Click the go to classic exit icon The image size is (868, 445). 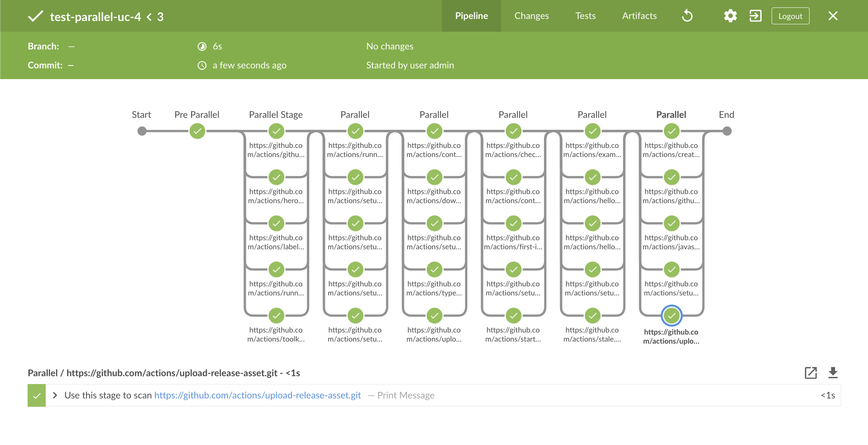[x=756, y=16]
